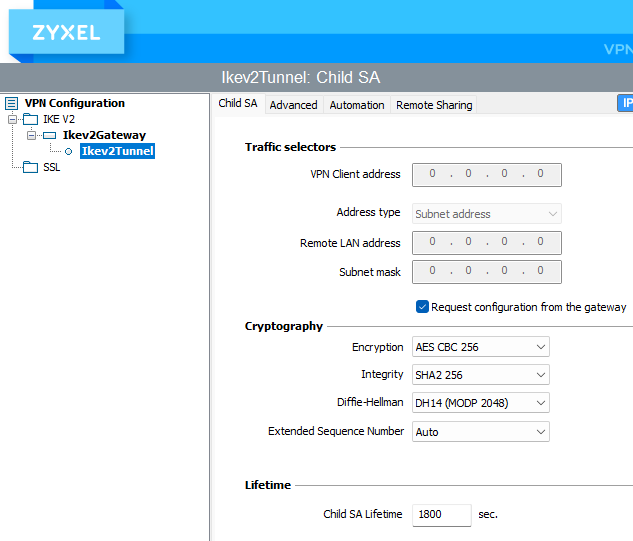Click the SSL folder icon

(30, 167)
